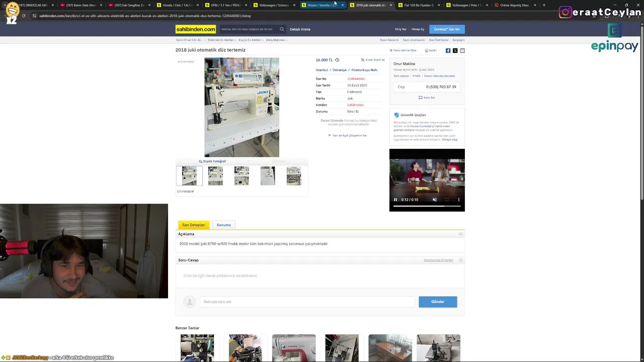The image size is (644, 362).
Task: Click Favorilerime Ekle star link
Action: [403, 50]
